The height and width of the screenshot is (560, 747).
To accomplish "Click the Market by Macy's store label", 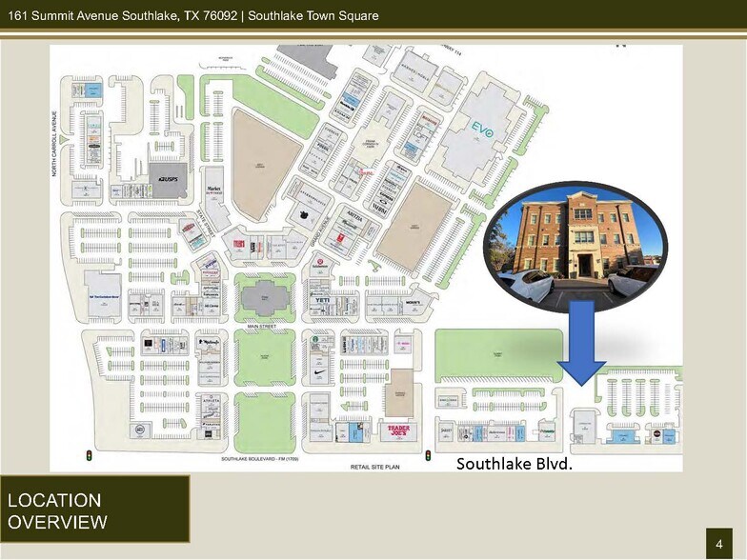I will [x=214, y=190].
